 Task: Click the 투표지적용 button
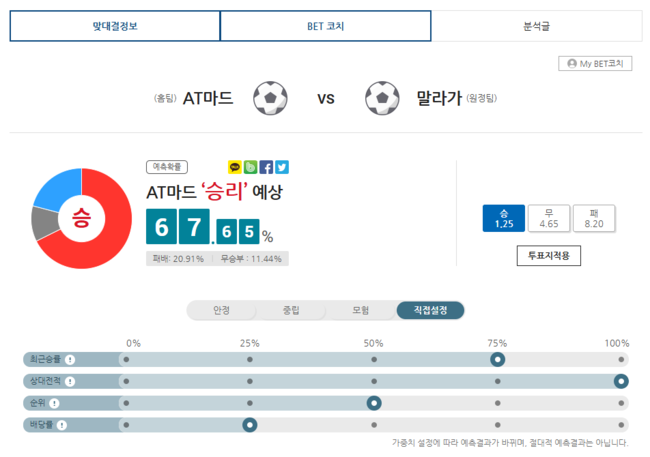[x=548, y=255]
